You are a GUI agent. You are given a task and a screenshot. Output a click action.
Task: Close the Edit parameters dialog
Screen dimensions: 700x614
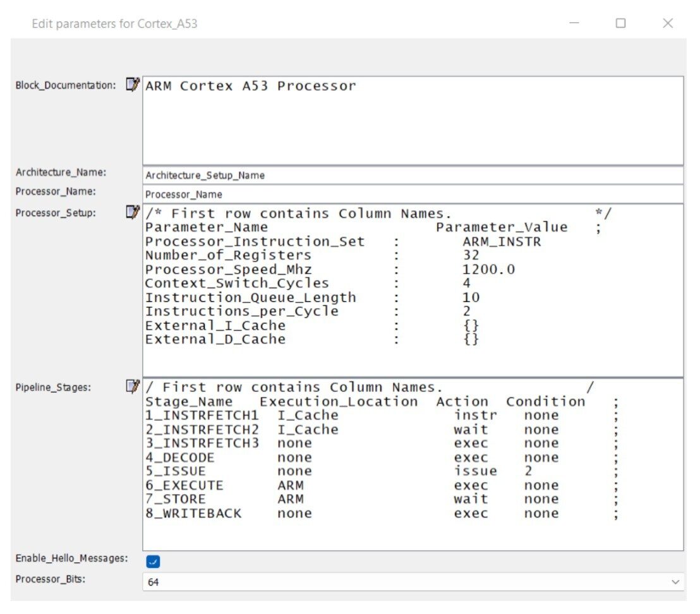coord(668,23)
